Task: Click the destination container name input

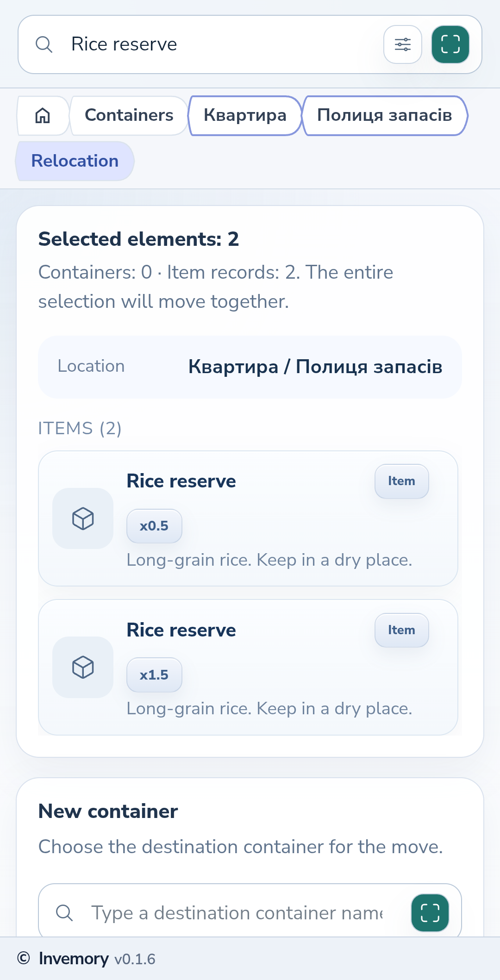Action: coord(237,913)
